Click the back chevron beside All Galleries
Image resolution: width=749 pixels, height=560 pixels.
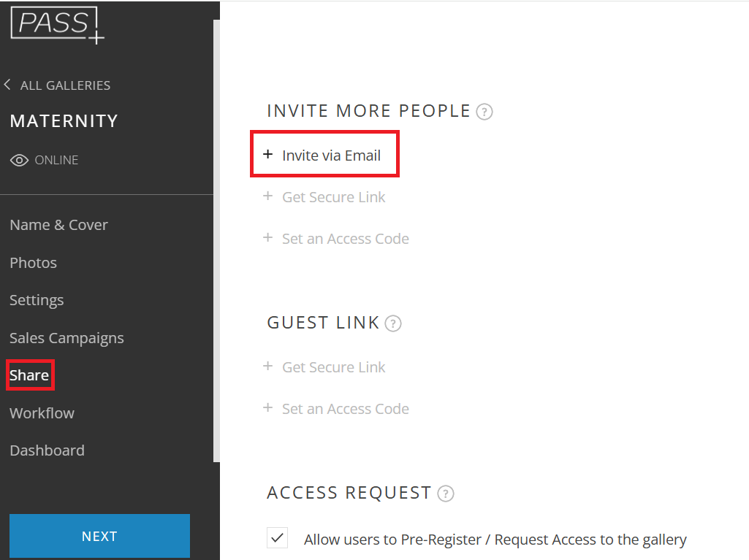pos(7,85)
